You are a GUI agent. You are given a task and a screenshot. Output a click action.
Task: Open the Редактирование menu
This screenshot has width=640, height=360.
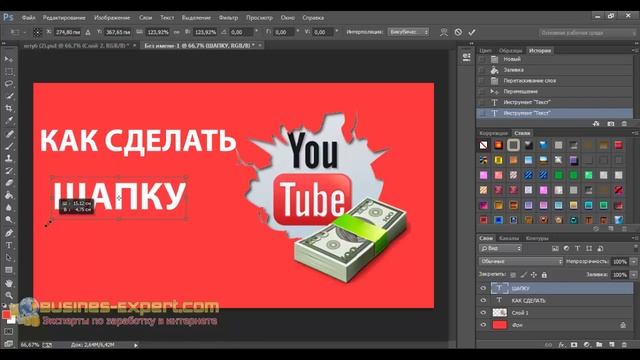pyautogui.click(x=64, y=18)
